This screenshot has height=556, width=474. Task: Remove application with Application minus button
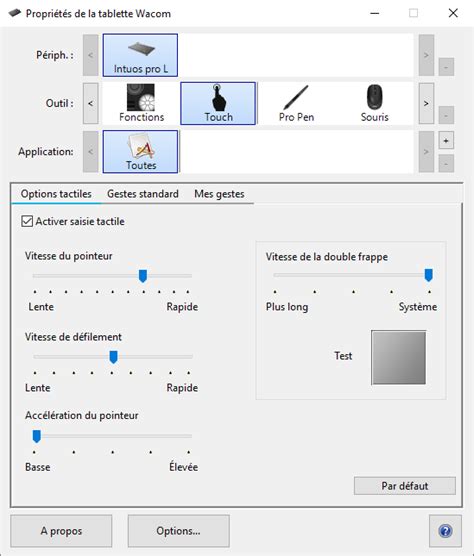(x=446, y=163)
